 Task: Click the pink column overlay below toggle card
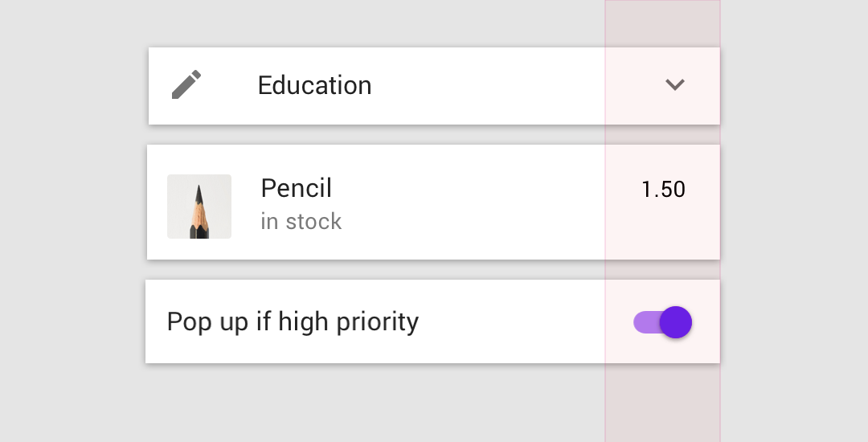662,403
